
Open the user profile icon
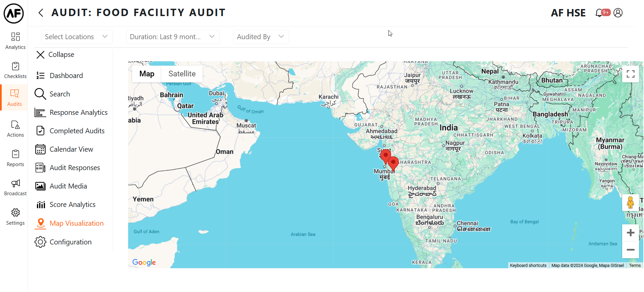[618, 13]
